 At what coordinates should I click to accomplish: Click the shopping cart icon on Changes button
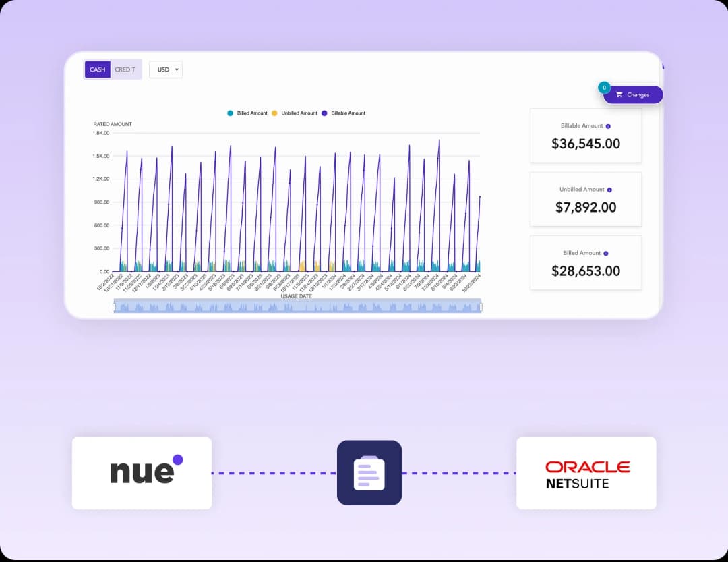pyautogui.click(x=619, y=95)
